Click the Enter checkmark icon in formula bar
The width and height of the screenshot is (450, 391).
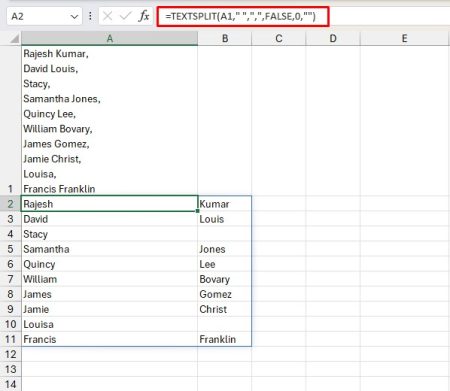point(125,16)
